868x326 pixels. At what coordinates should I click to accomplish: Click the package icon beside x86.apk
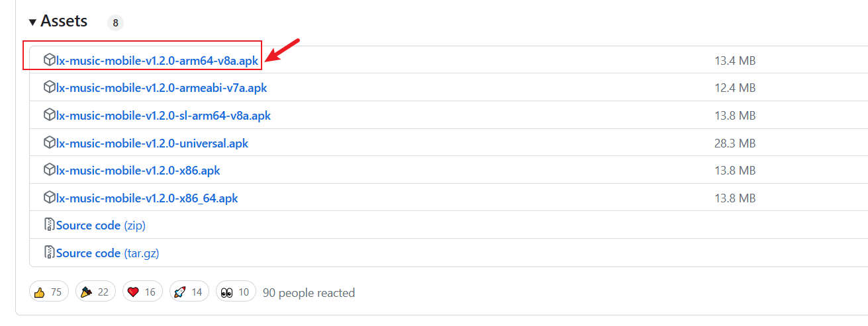pyautogui.click(x=50, y=170)
